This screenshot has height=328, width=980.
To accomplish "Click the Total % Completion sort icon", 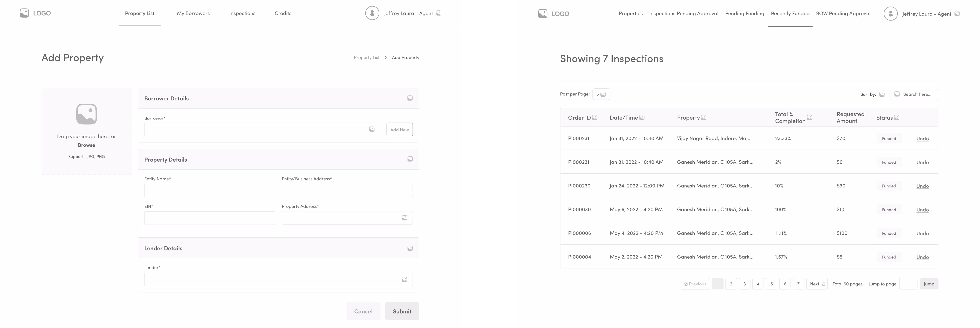I will tap(810, 118).
